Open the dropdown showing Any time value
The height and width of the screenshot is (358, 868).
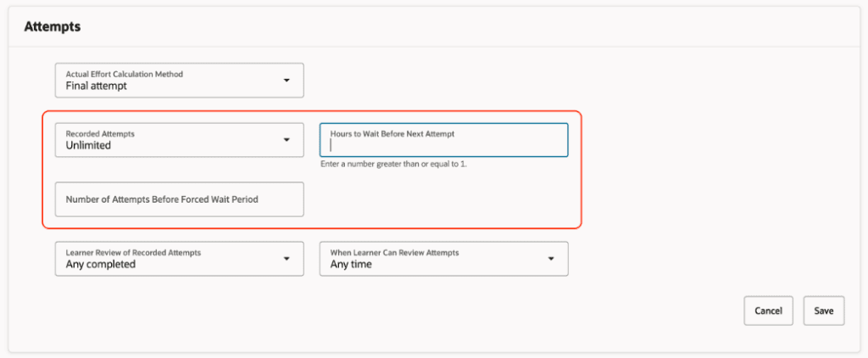click(444, 259)
